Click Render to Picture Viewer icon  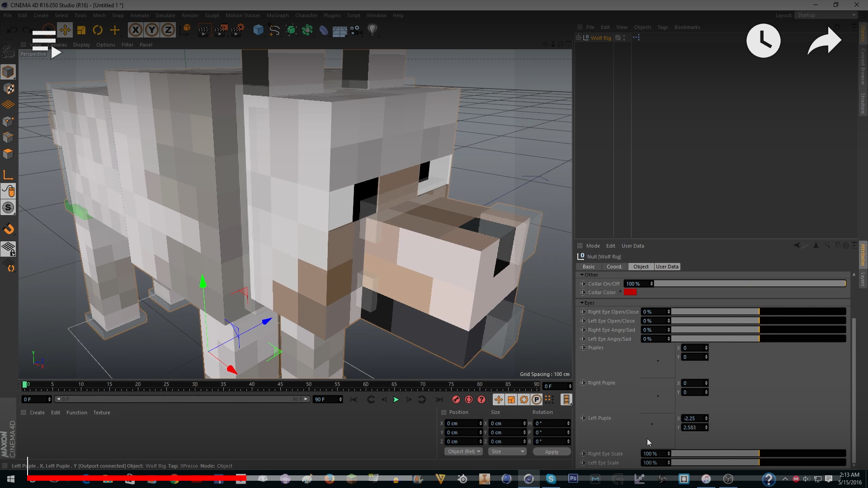pyautogui.click(x=221, y=30)
